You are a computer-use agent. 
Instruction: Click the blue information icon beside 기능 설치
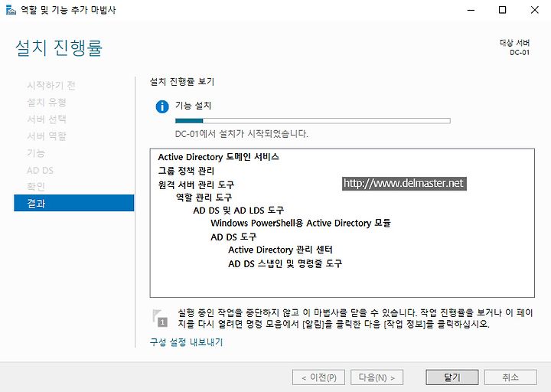(162, 106)
